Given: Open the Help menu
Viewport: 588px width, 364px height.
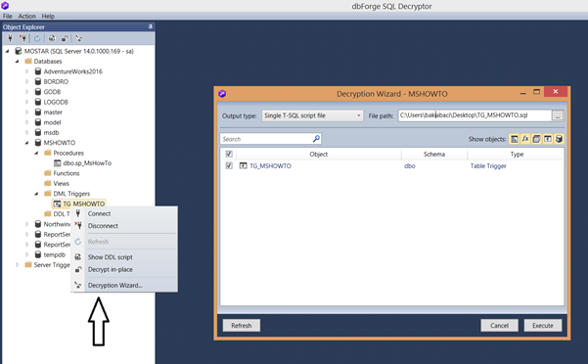Looking at the screenshot, I should [x=48, y=16].
